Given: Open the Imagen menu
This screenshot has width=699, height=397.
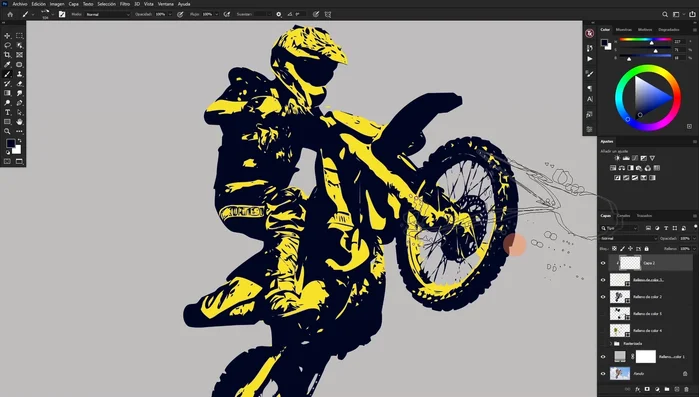Looking at the screenshot, I should pos(57,4).
